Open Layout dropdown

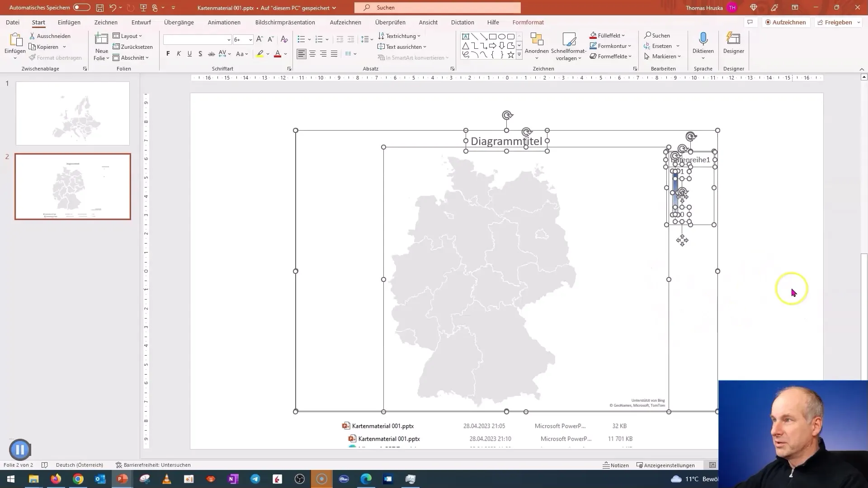point(127,36)
